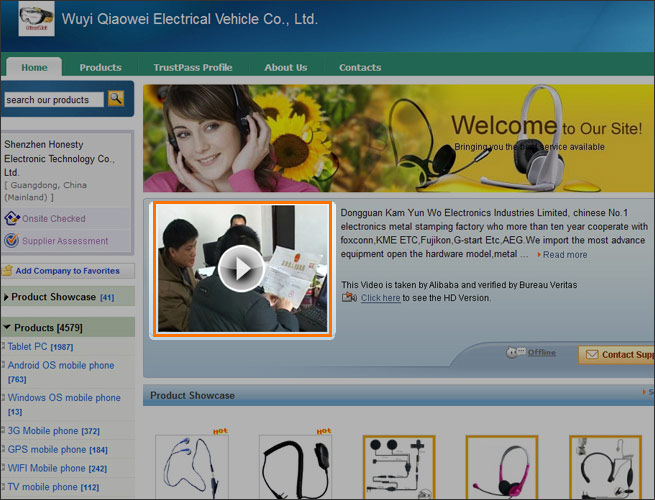Image resolution: width=655 pixels, height=500 pixels.
Task: Click Shenzhen Honesty Electronic Technology Co. name
Action: tap(59, 158)
